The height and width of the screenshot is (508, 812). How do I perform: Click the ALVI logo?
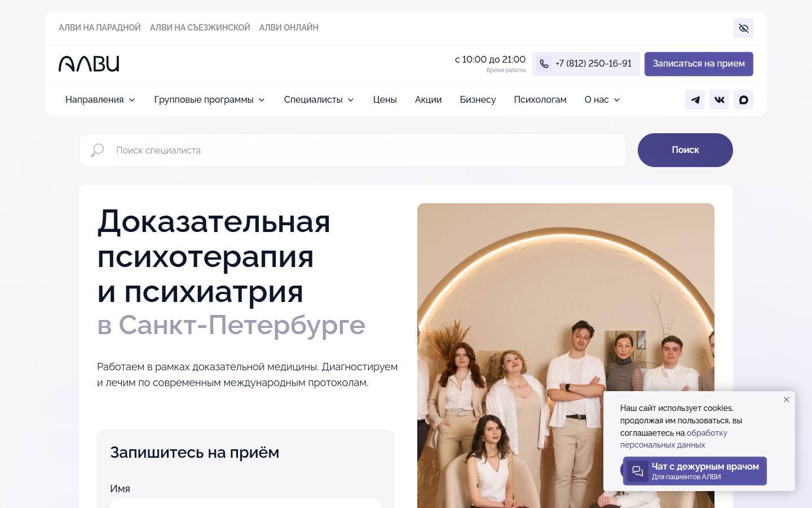(x=89, y=64)
